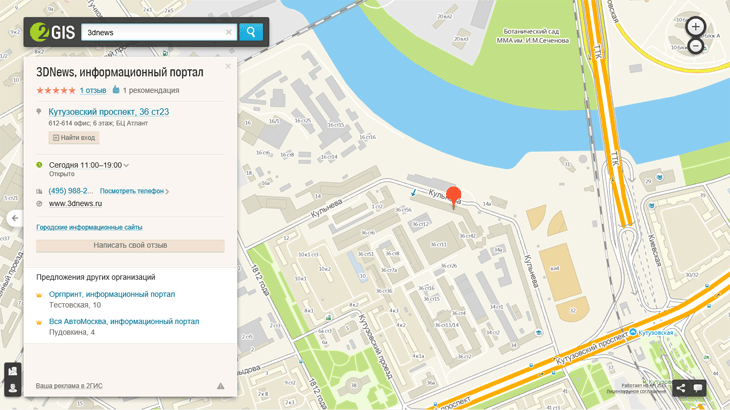Click the red location pin marker
This screenshot has width=730, height=410.
(x=453, y=195)
